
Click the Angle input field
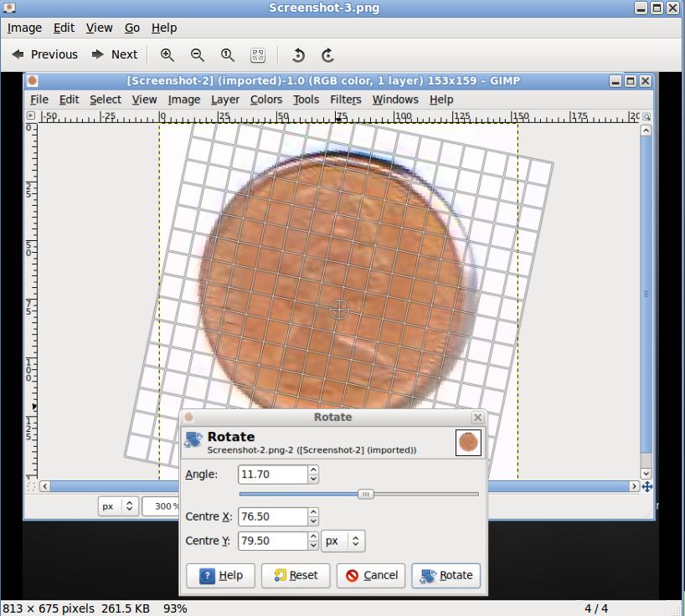[x=273, y=474]
